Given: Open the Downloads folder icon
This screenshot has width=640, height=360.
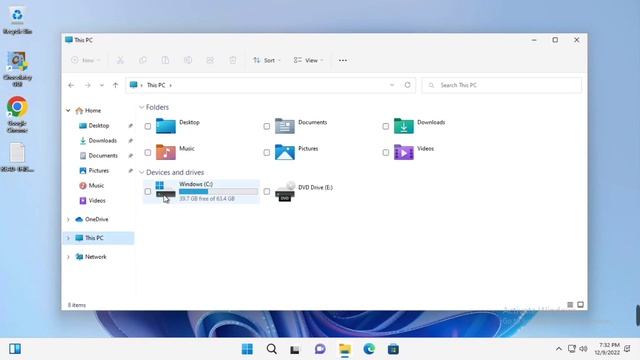Looking at the screenshot, I should (x=404, y=126).
